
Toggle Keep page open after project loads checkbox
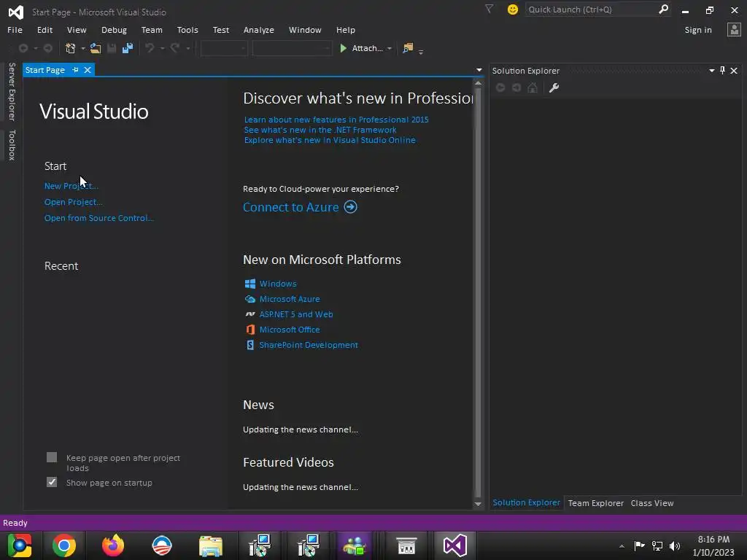point(52,458)
